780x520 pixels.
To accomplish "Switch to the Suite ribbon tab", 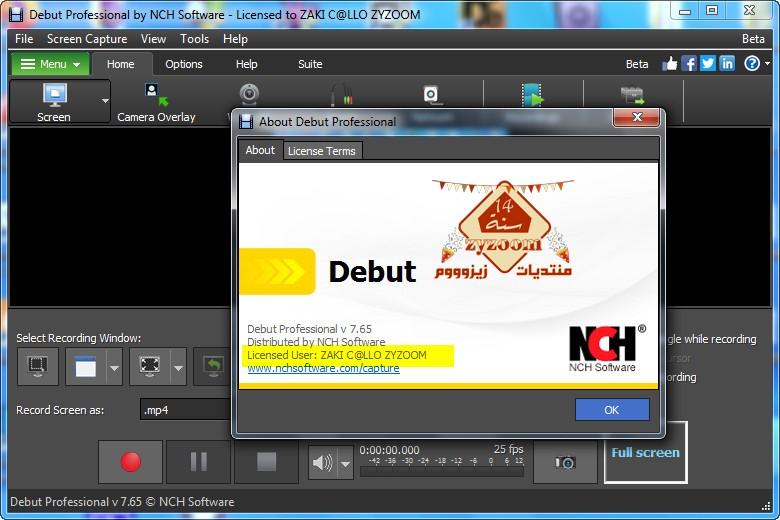I will (310, 64).
